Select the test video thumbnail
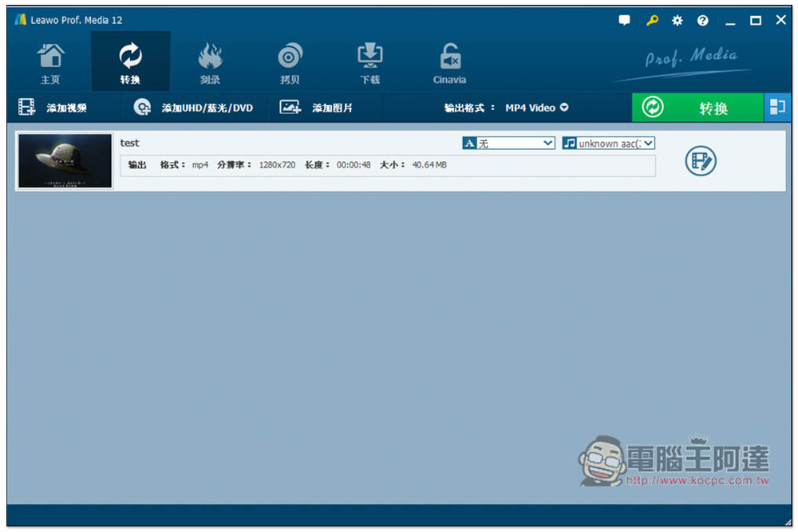The width and height of the screenshot is (798, 532). click(65, 161)
